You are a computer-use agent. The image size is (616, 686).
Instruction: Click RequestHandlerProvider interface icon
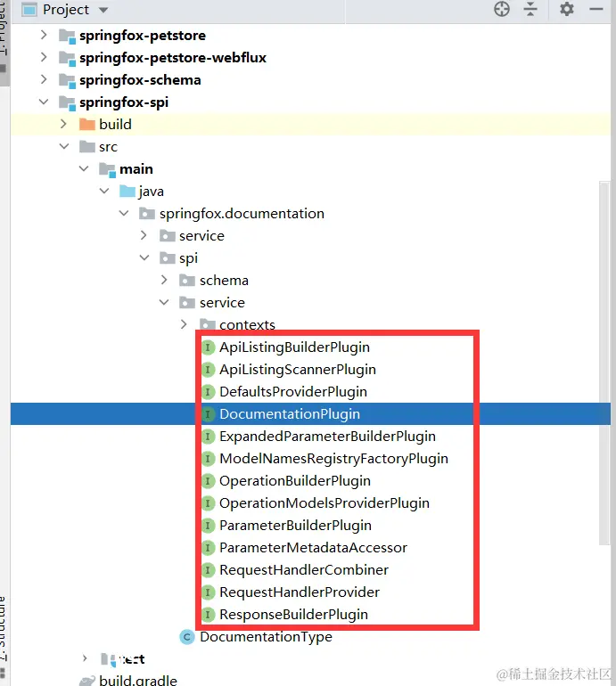208,592
